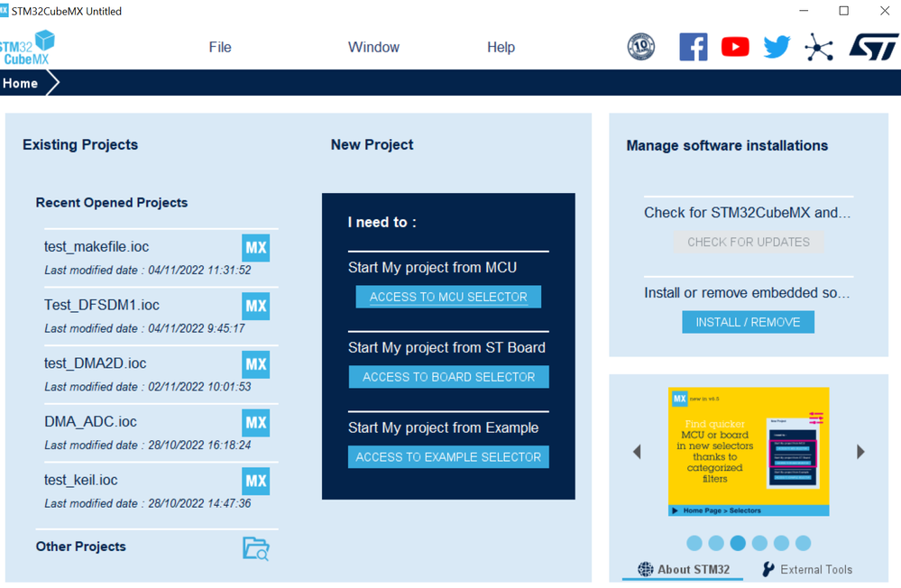901x588 pixels.
Task: Select the second carousel dot
Action: [x=716, y=543]
